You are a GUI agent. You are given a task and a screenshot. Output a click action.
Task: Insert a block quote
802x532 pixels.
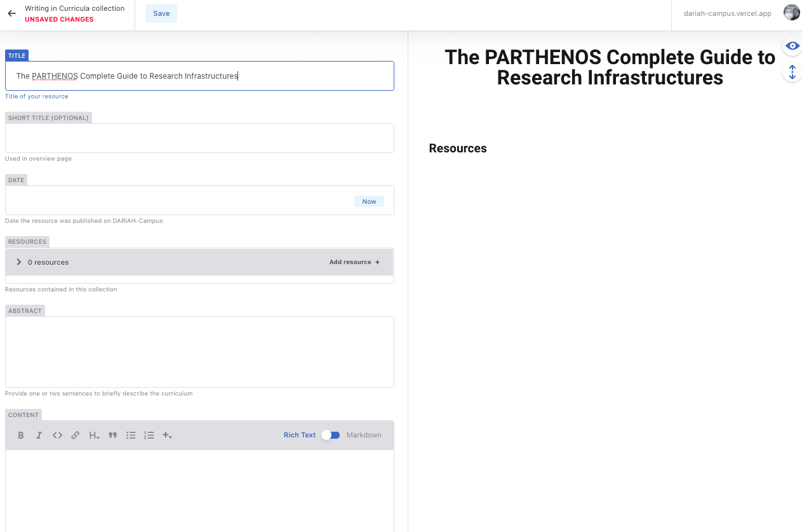112,436
